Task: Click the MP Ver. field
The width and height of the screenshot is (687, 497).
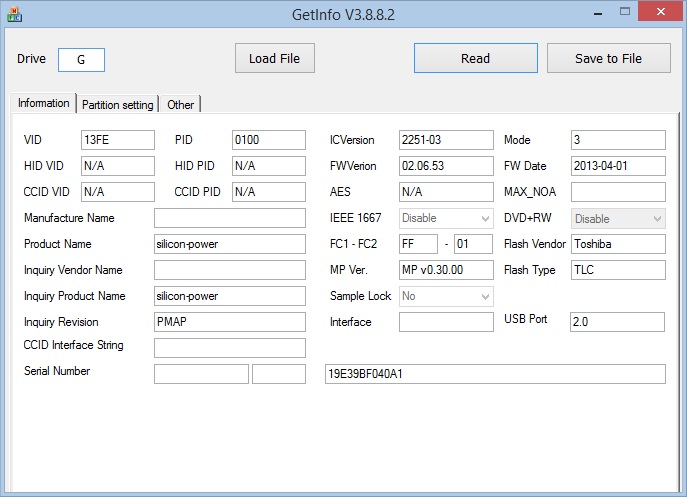Action: click(446, 270)
